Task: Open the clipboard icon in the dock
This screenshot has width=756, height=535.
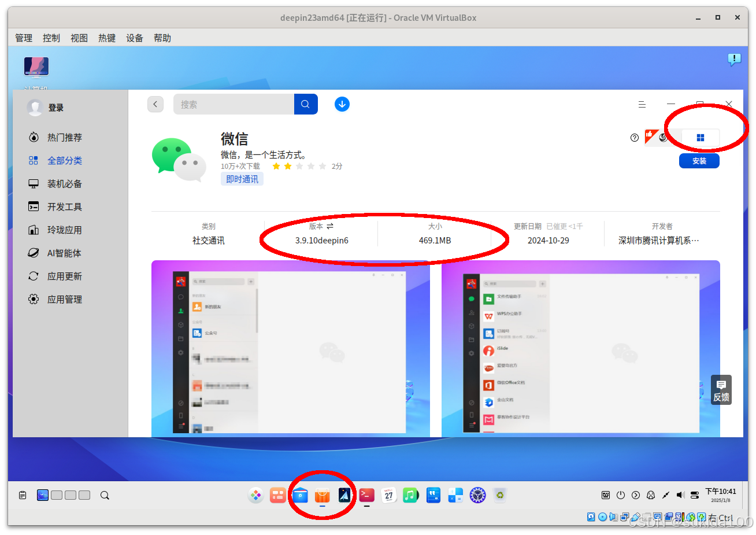Action: point(23,495)
